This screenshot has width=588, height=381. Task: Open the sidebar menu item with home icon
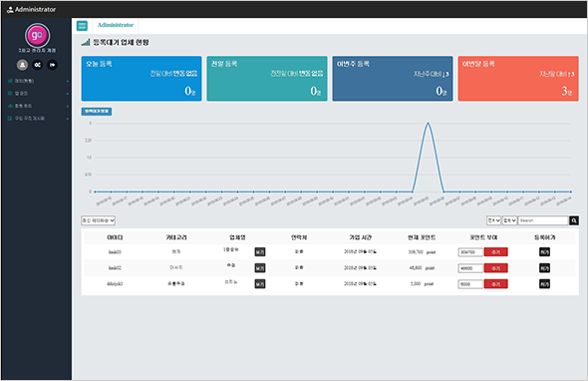tap(38, 81)
